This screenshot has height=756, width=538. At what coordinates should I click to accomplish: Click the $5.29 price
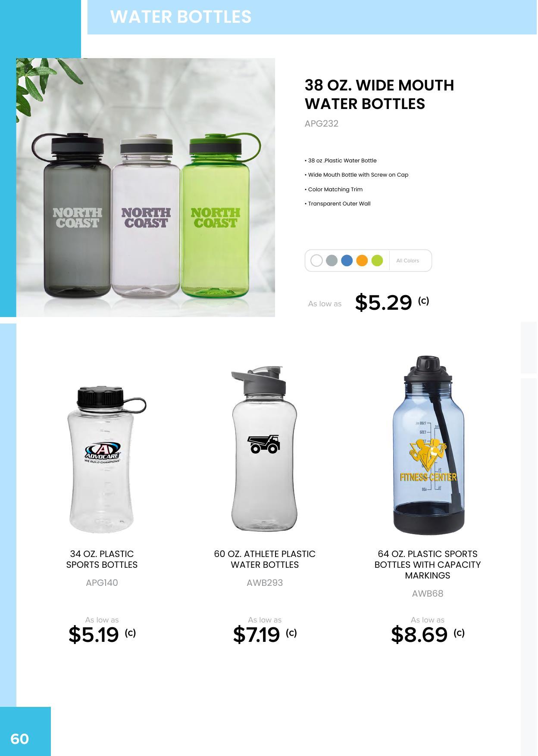(x=384, y=302)
